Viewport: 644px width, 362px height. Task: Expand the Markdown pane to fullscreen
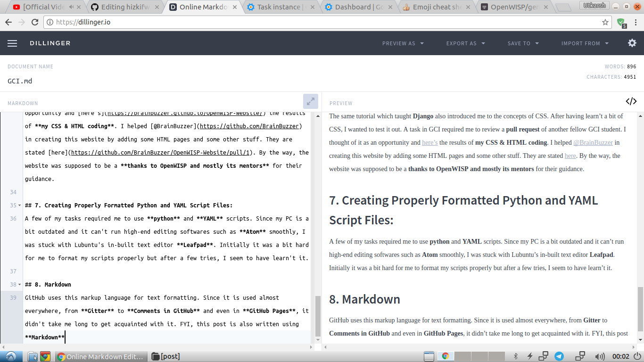coord(310,101)
